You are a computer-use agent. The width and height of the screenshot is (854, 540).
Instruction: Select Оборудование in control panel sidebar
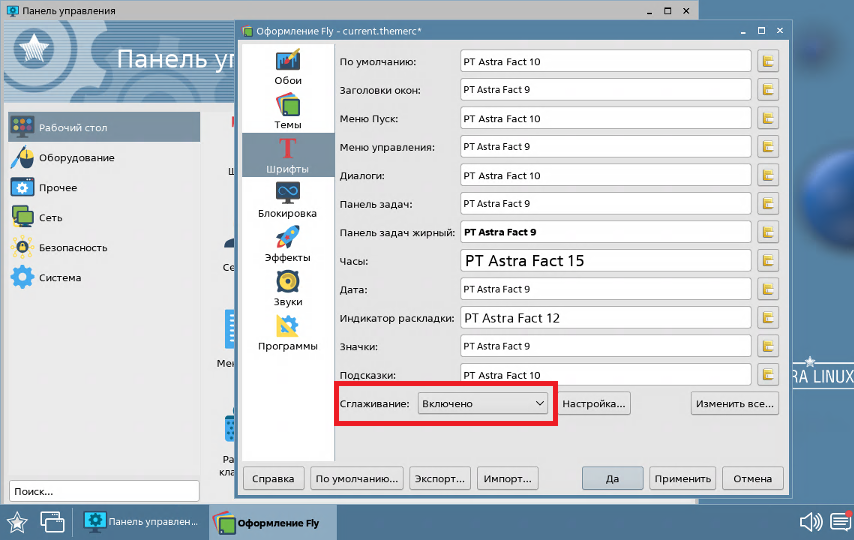(x=76, y=158)
